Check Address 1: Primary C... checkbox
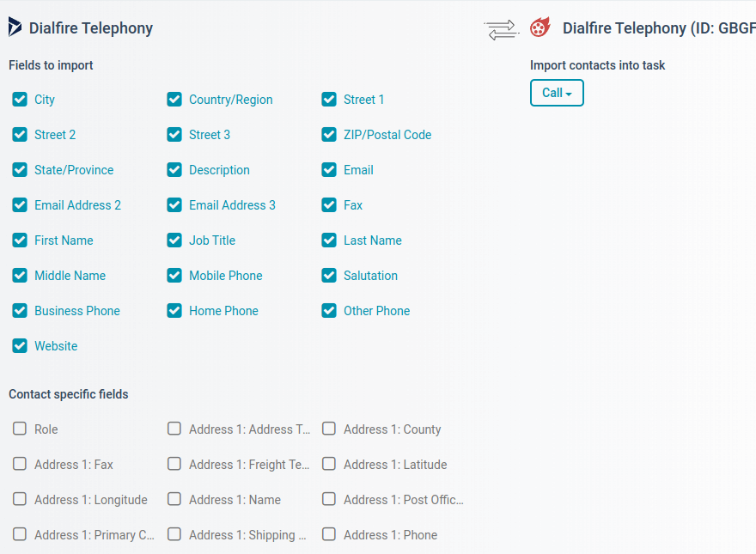Viewport: 756px width, 554px height. (x=20, y=534)
